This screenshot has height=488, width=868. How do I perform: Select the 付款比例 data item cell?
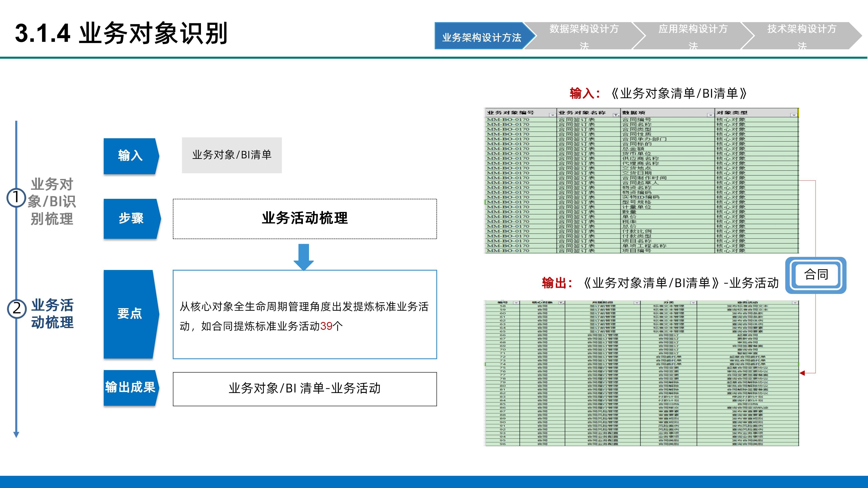[668, 231]
